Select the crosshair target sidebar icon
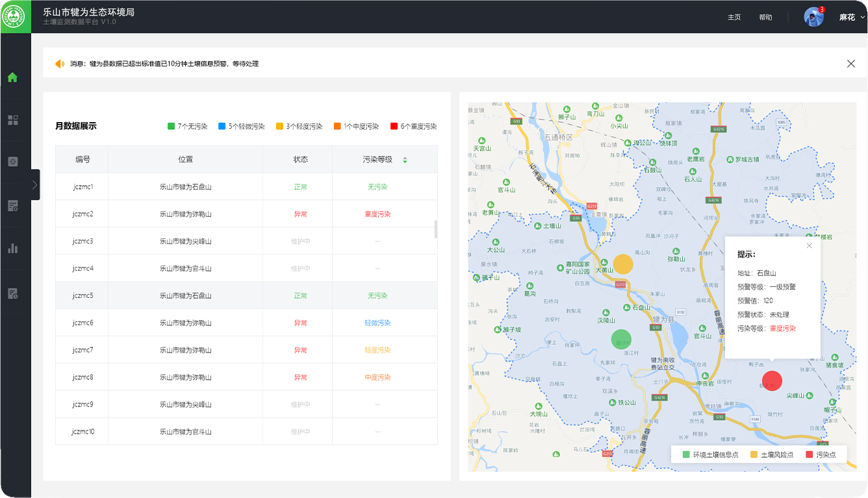This screenshot has height=498, width=868. 12,162
